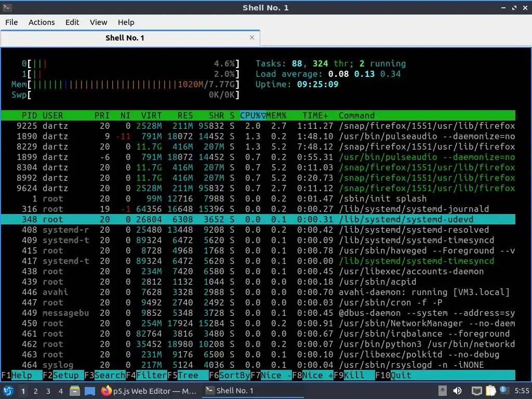Open the clipboard manager tray icon
Image resolution: width=532 pixels, height=399 pixels.
click(x=490, y=391)
